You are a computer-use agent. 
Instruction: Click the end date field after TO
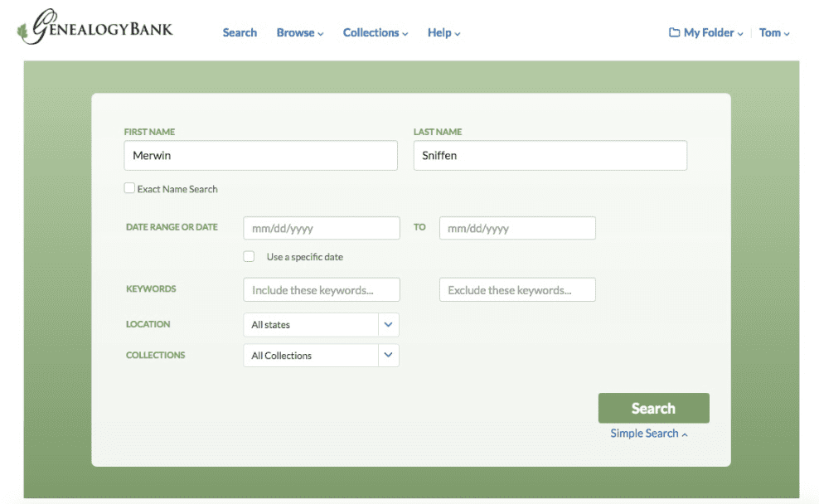coord(517,228)
